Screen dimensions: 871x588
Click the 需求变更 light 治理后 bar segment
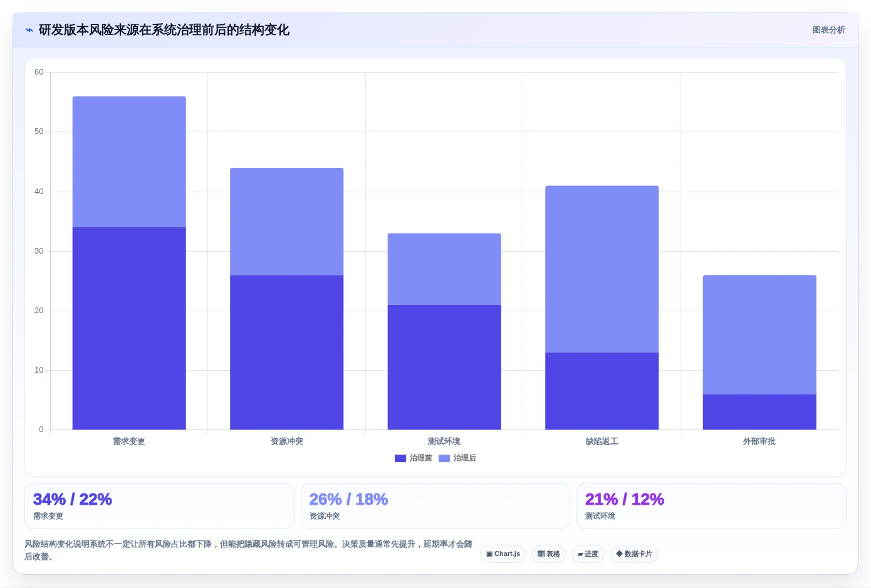tap(129, 162)
